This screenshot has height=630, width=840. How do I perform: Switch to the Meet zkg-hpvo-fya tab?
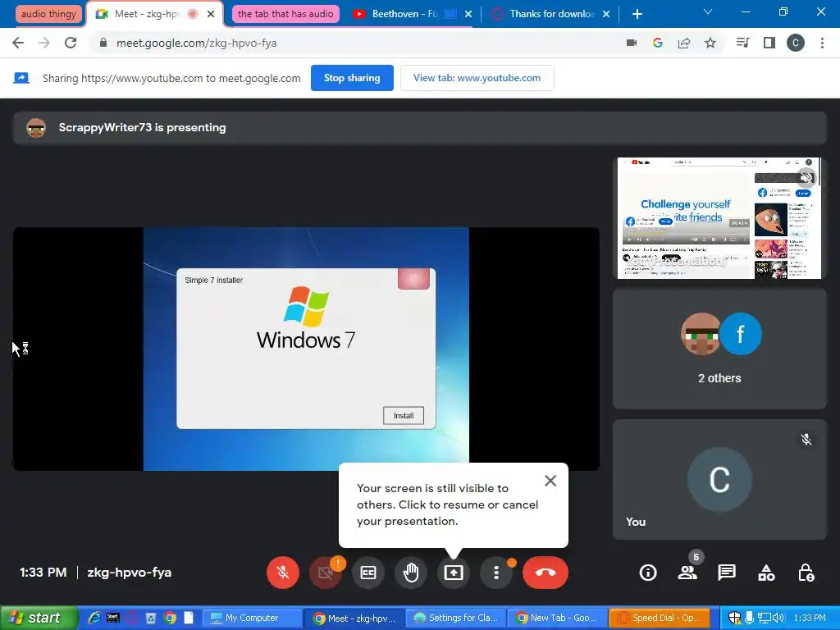146,14
